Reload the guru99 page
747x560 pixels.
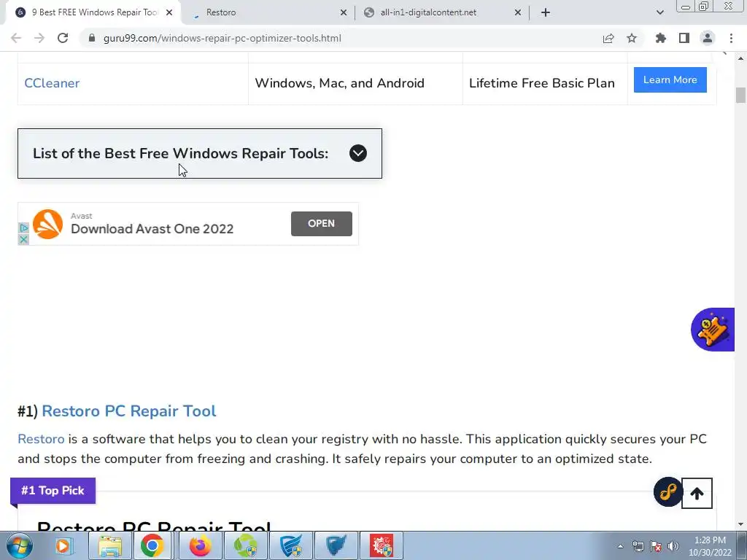tap(63, 38)
